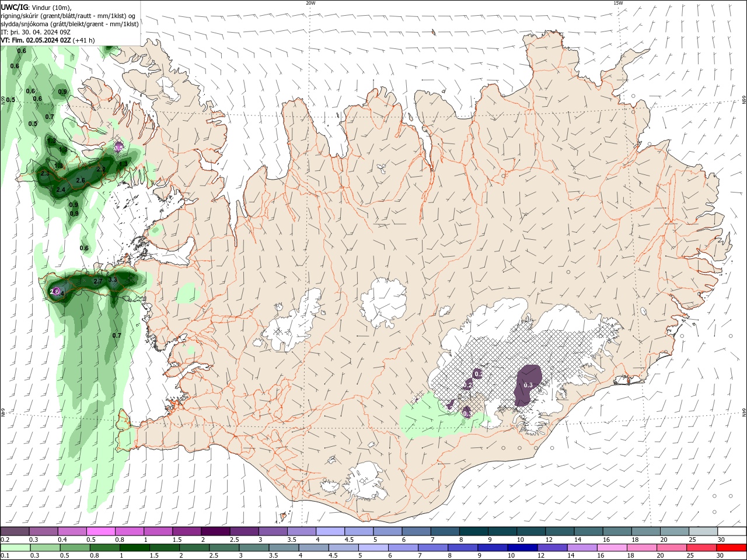Screen dimensions: 747x560
Task: Click the bright red 30 swatch in lower legend
Action: [732, 548]
